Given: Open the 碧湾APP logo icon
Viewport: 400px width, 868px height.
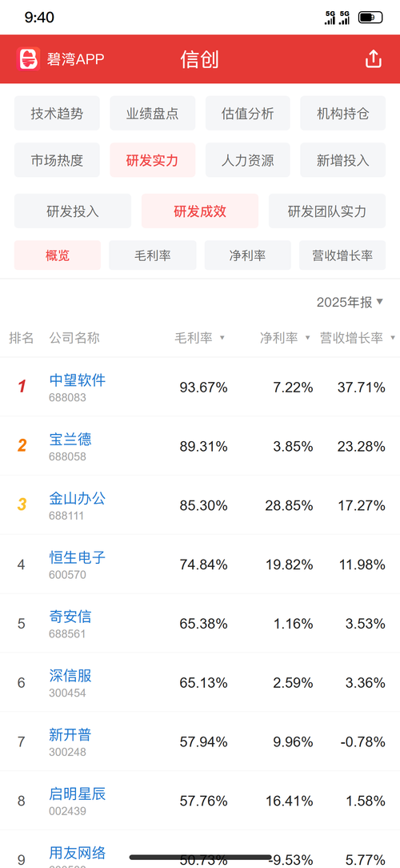Looking at the screenshot, I should coord(29,58).
